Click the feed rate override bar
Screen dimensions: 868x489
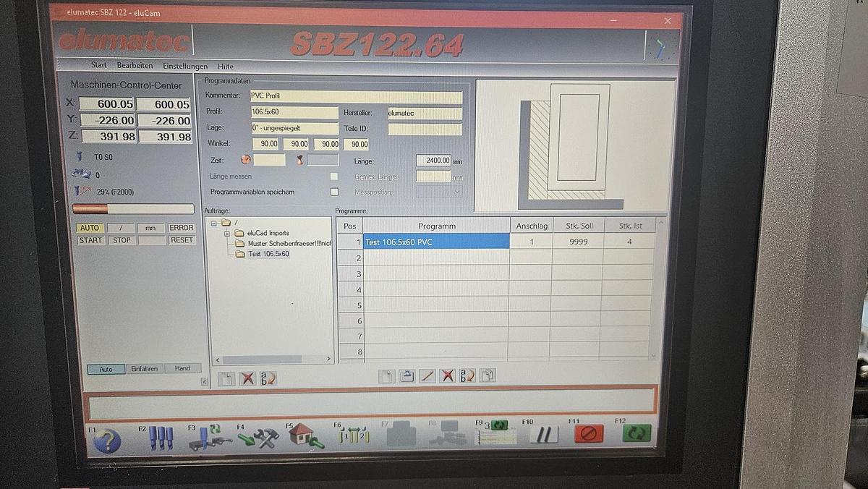tap(134, 209)
